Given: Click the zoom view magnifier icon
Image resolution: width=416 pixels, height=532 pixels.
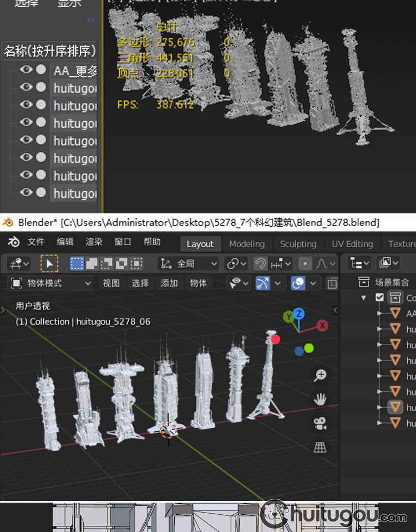Looking at the screenshot, I should click(320, 375).
